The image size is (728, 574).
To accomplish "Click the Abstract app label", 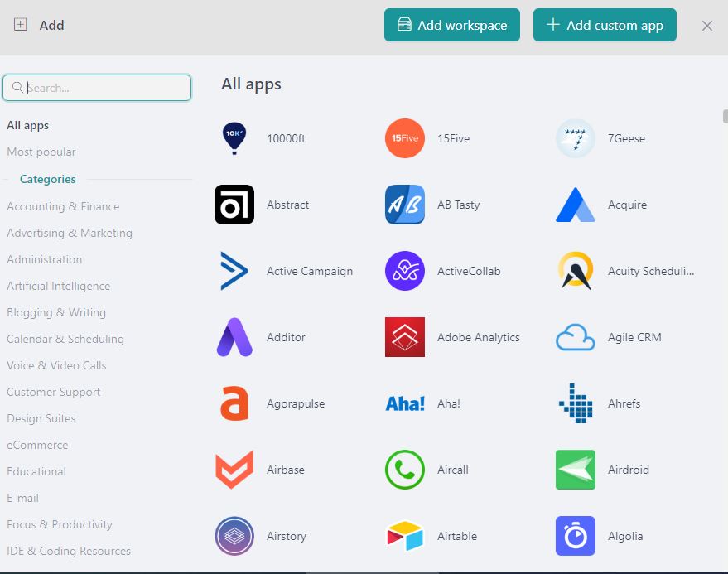I will 288,205.
